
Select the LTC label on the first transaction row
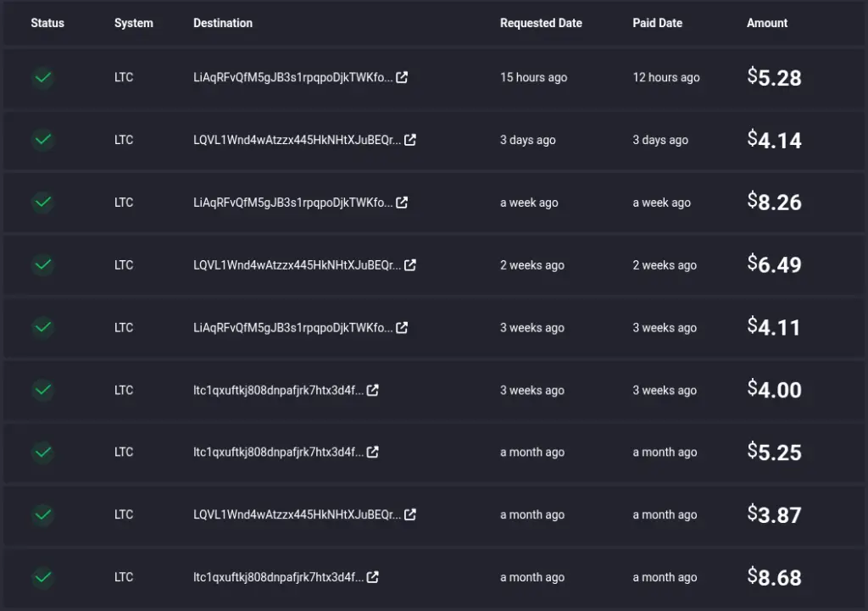point(124,77)
